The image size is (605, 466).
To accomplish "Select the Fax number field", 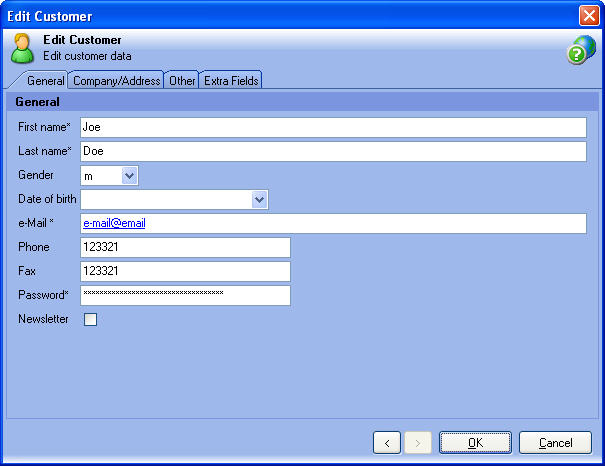I will tap(185, 271).
